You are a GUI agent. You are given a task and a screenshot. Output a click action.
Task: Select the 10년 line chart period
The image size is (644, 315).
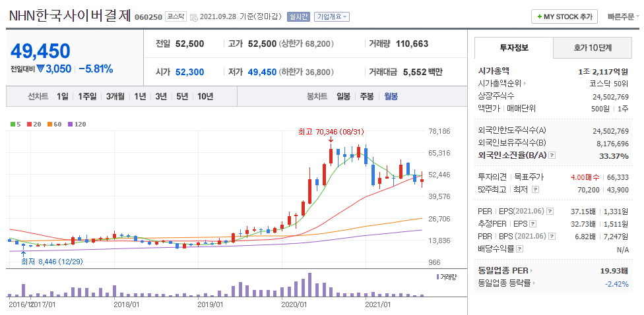205,97
